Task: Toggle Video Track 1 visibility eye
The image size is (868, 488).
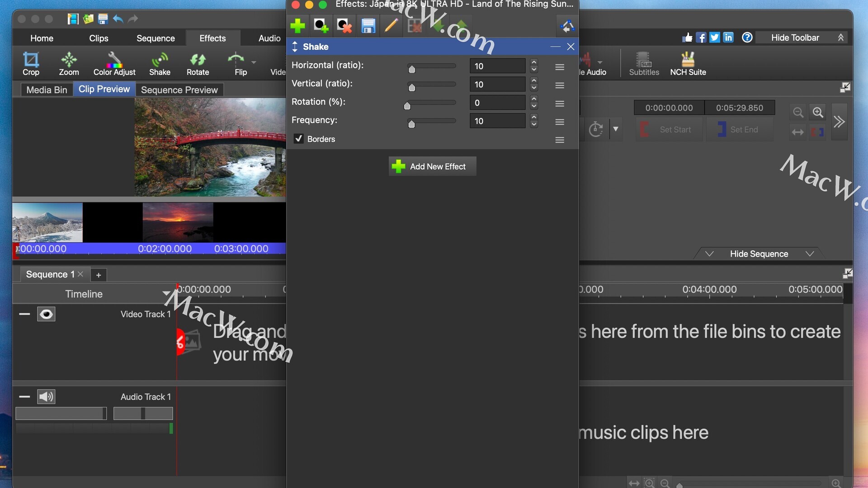Action: tap(46, 314)
